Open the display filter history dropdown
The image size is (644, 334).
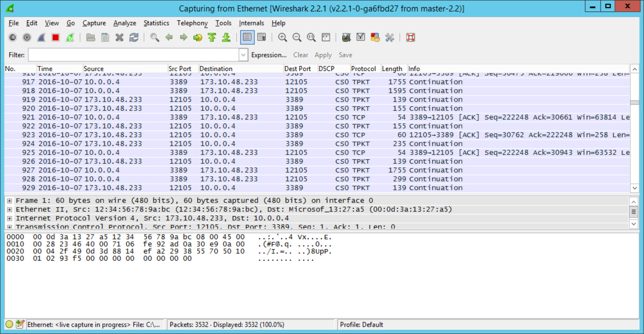coord(243,55)
